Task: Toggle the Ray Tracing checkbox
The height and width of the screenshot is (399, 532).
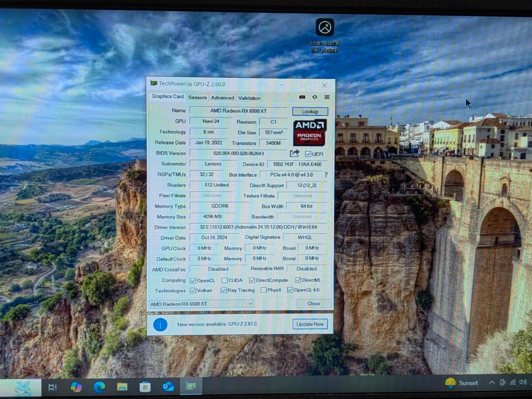Action: click(223, 290)
